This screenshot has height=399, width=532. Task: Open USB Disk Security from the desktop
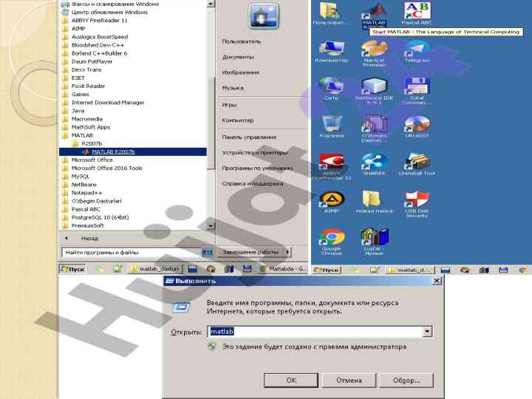coord(416,200)
